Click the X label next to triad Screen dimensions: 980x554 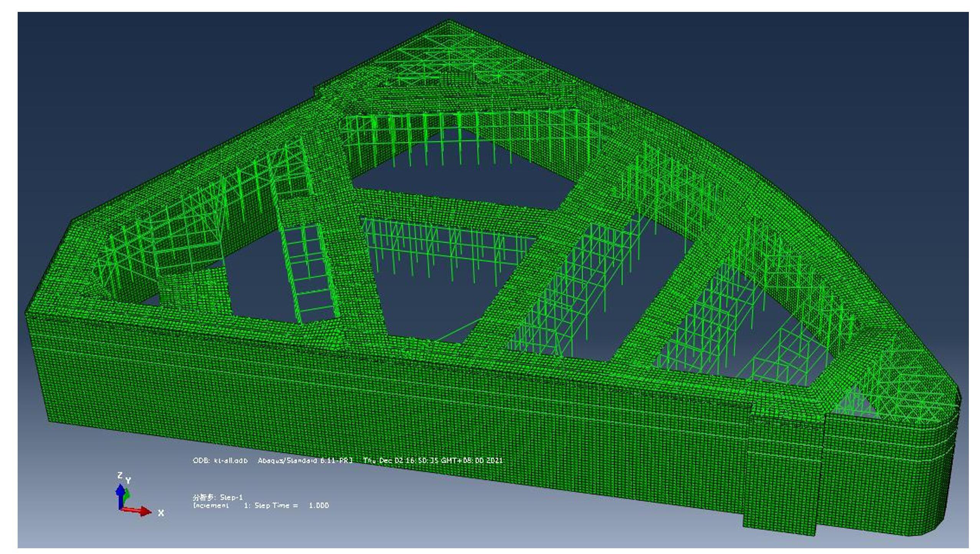[161, 513]
